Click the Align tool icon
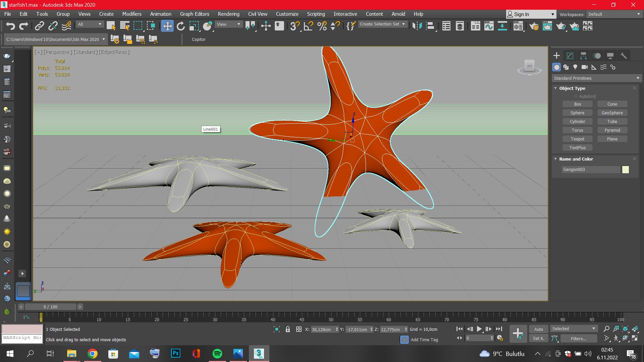The width and height of the screenshot is (644, 362). point(430,26)
